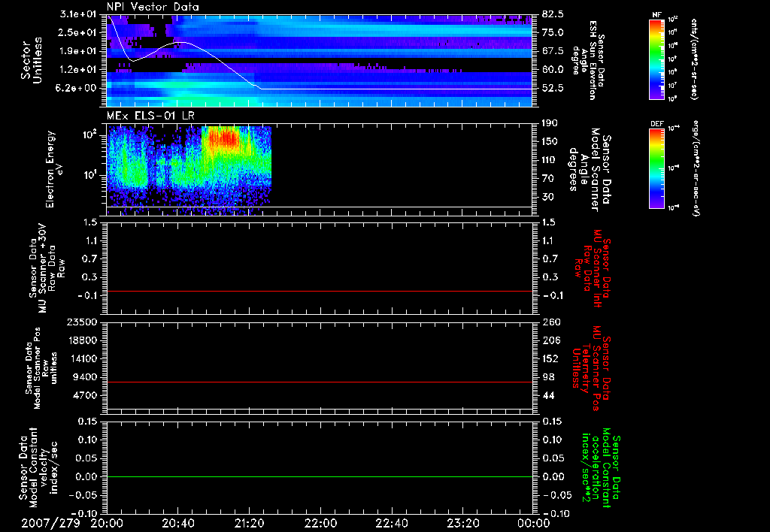Click the 20:40 time axis label
Viewport: 770px width, 532px height.
coord(177,523)
